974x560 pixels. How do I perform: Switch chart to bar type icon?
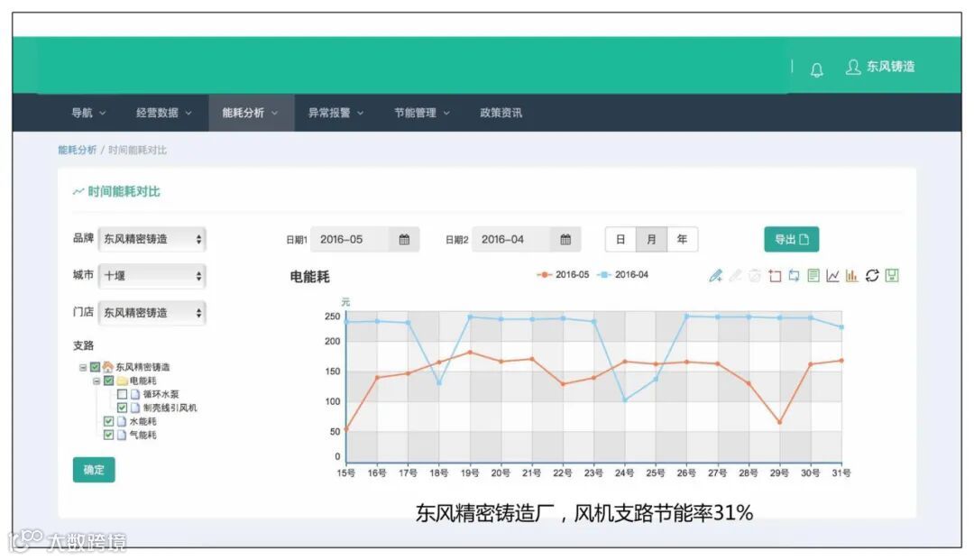point(852,275)
